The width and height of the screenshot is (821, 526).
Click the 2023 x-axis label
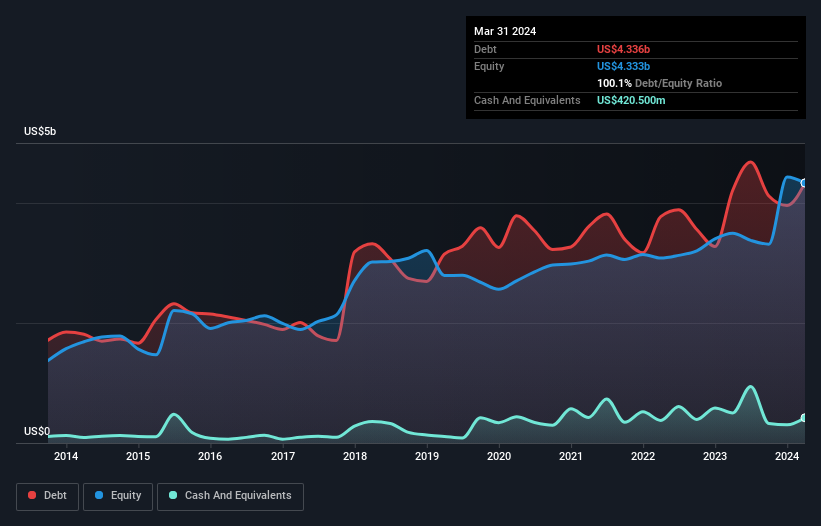[715, 456]
